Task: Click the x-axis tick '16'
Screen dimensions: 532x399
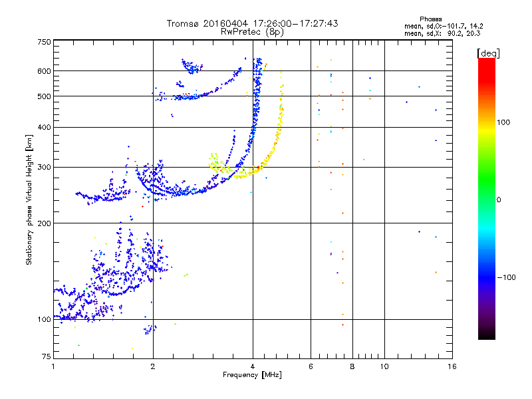Action: coord(452,366)
